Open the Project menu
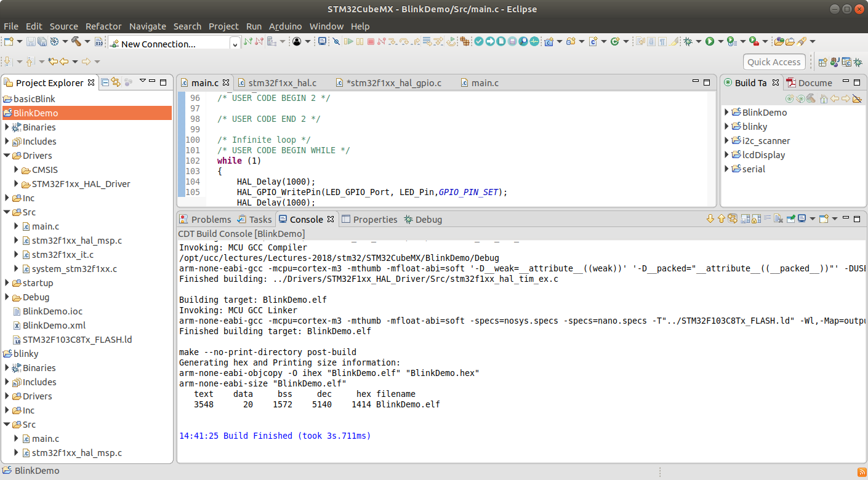Screen dimensions: 868x480 point(223,26)
